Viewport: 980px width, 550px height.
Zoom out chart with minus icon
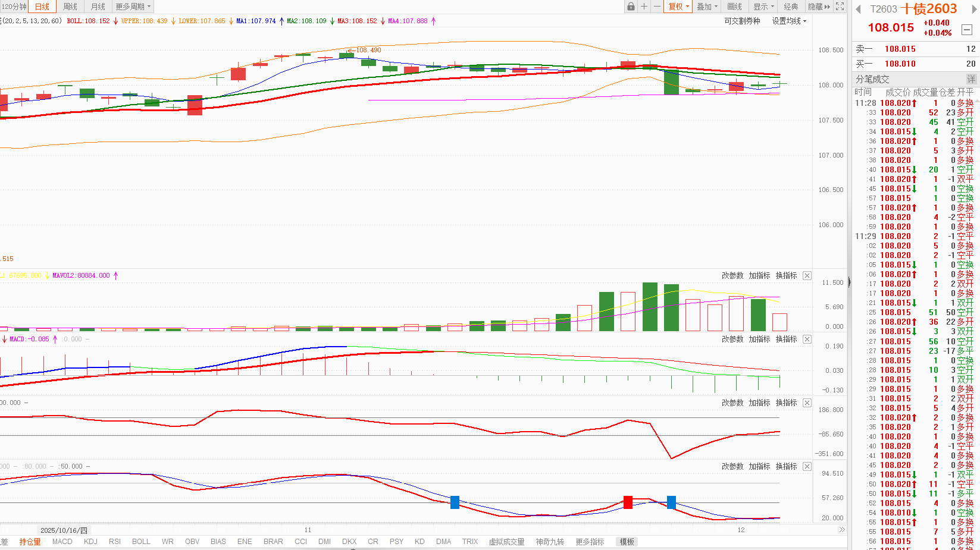[657, 7]
